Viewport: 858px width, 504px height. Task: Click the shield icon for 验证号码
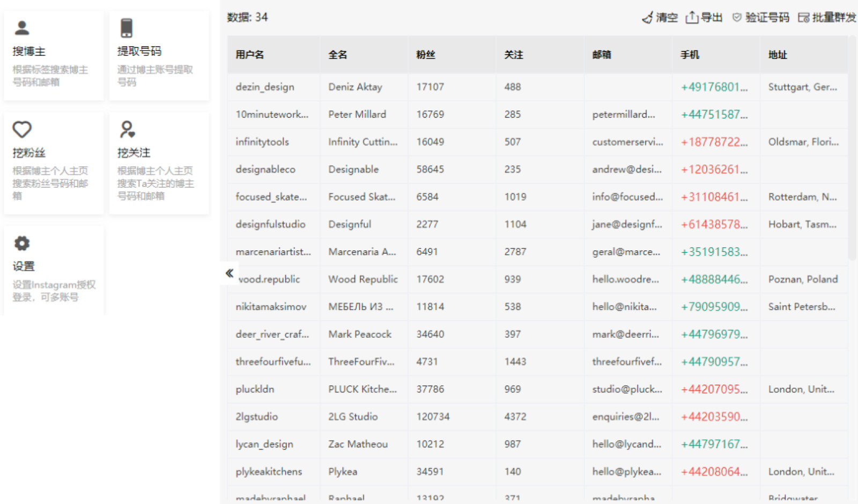(x=737, y=18)
